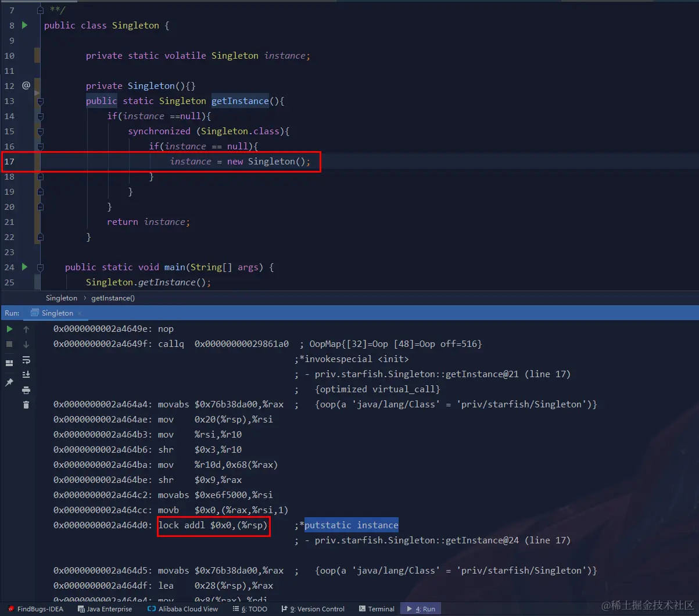The image size is (699, 616).
Task: Click fold end marker on line 20
Action: pyautogui.click(x=40, y=207)
